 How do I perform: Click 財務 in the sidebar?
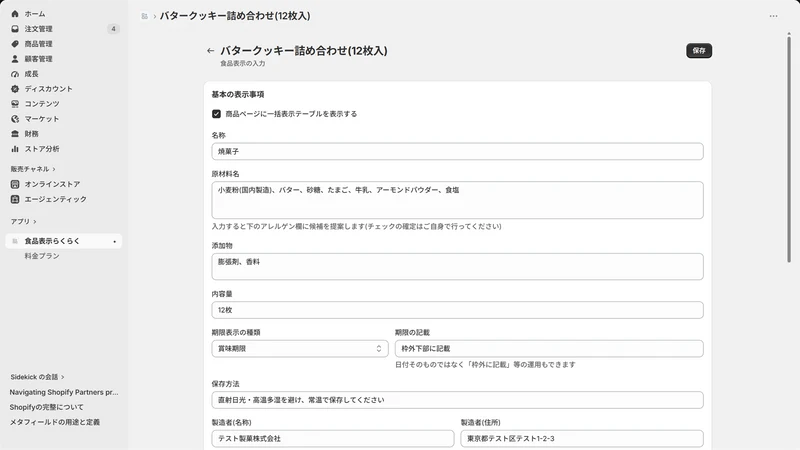point(32,134)
